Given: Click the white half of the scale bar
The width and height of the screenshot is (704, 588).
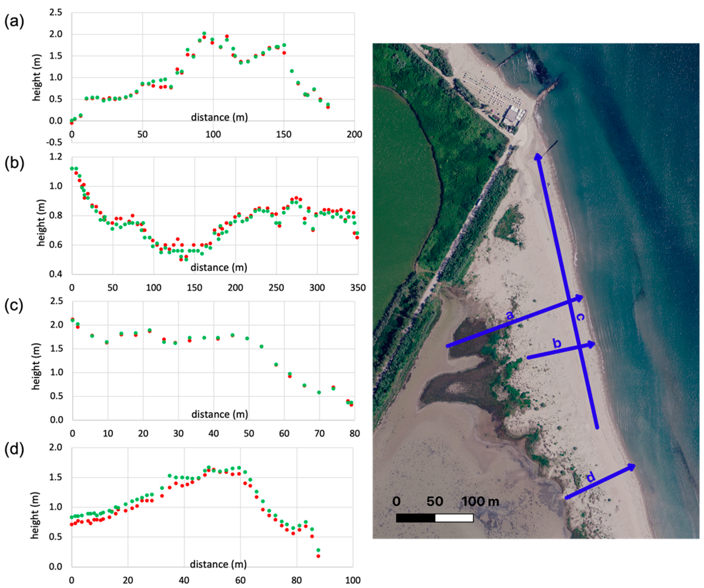Looking at the screenshot, I should click(x=454, y=518).
